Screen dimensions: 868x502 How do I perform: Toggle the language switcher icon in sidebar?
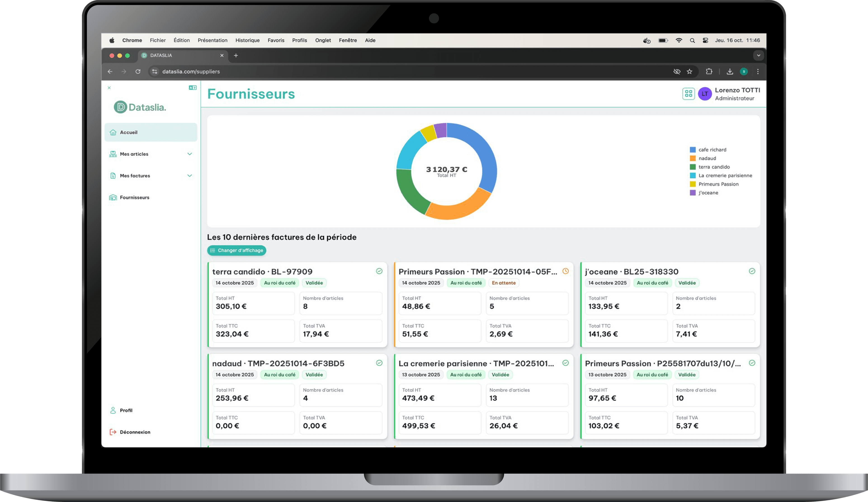[193, 88]
